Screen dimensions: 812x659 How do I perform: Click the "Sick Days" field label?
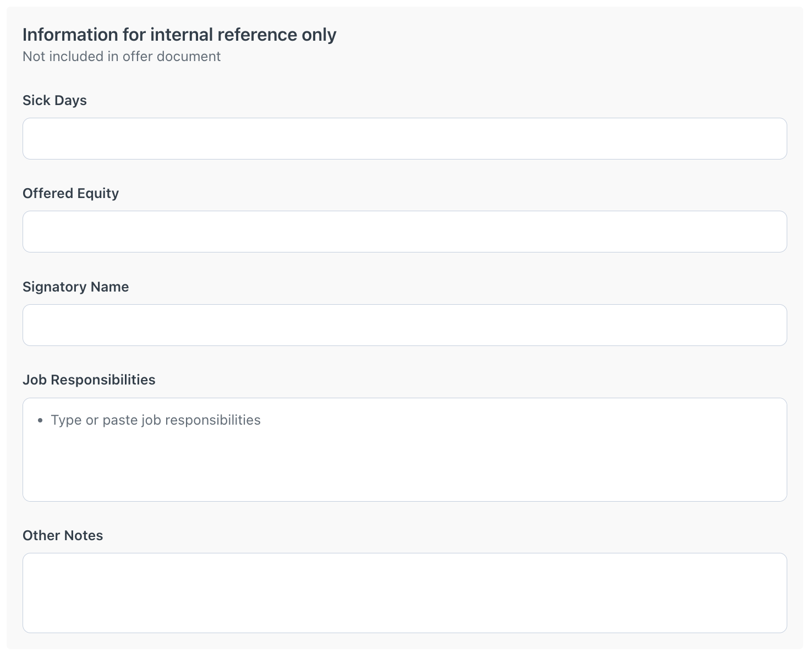point(54,101)
